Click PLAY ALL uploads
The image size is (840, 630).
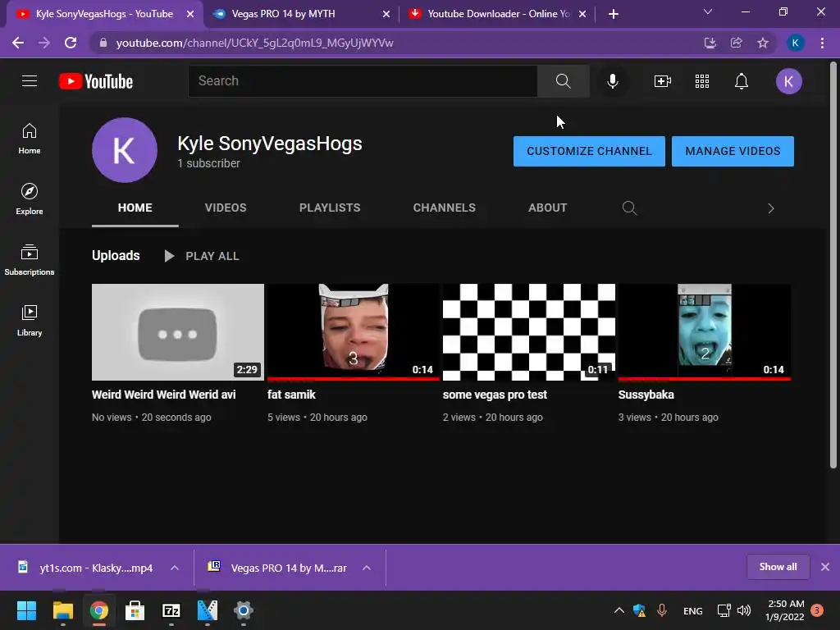point(202,256)
